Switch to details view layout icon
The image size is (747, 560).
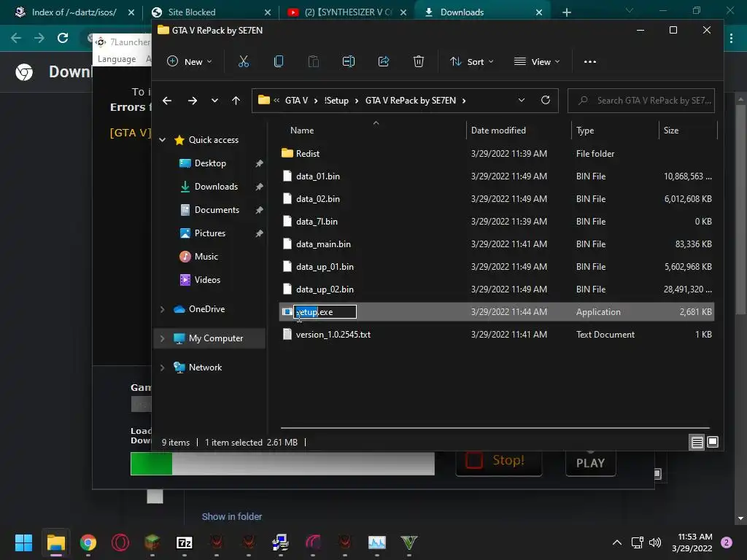[x=697, y=443]
